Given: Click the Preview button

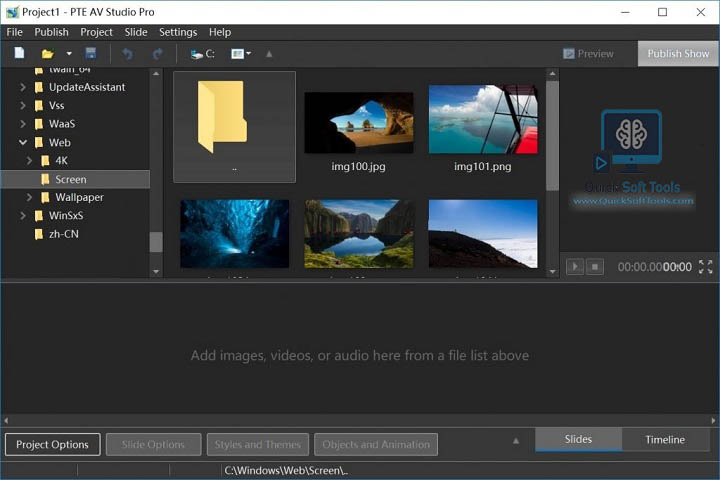Looking at the screenshot, I should pos(588,54).
